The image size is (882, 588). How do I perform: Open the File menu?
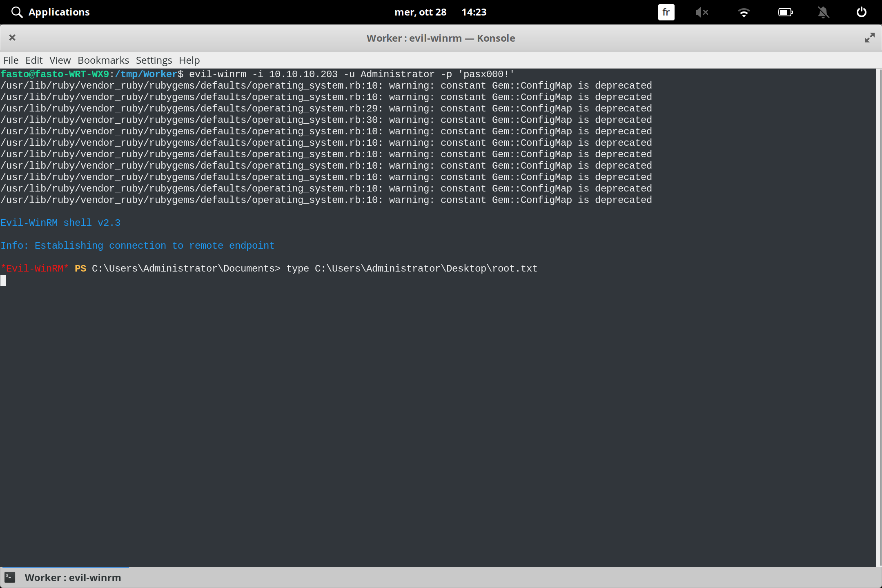click(x=11, y=60)
